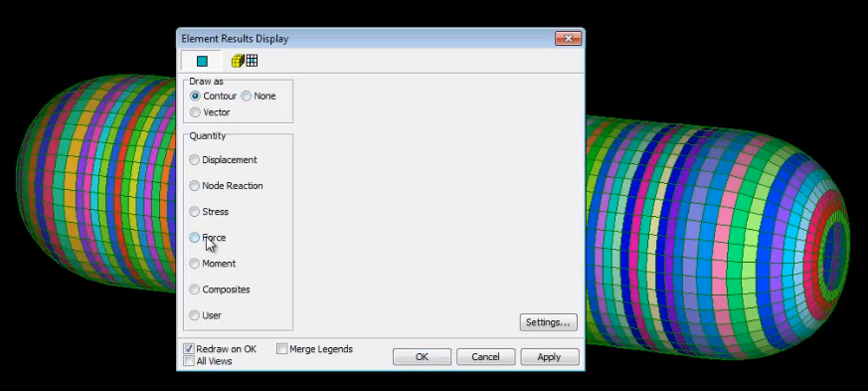Screen dimensions: 868x391
Task: Close the Element Results Display dialog
Action: [x=568, y=38]
